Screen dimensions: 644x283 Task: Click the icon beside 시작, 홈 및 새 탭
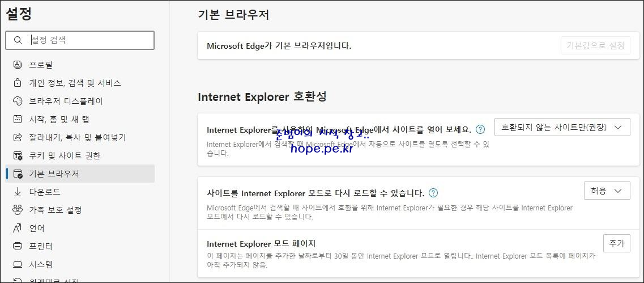[x=17, y=119]
